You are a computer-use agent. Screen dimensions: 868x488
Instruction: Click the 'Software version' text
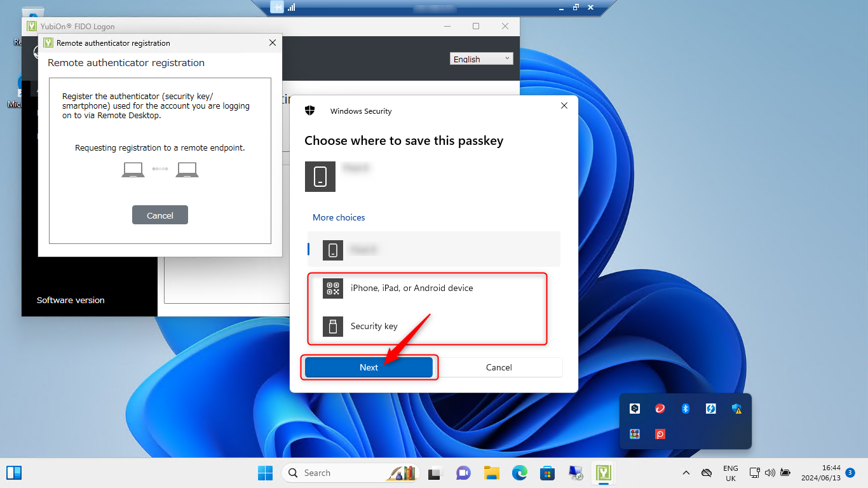71,300
